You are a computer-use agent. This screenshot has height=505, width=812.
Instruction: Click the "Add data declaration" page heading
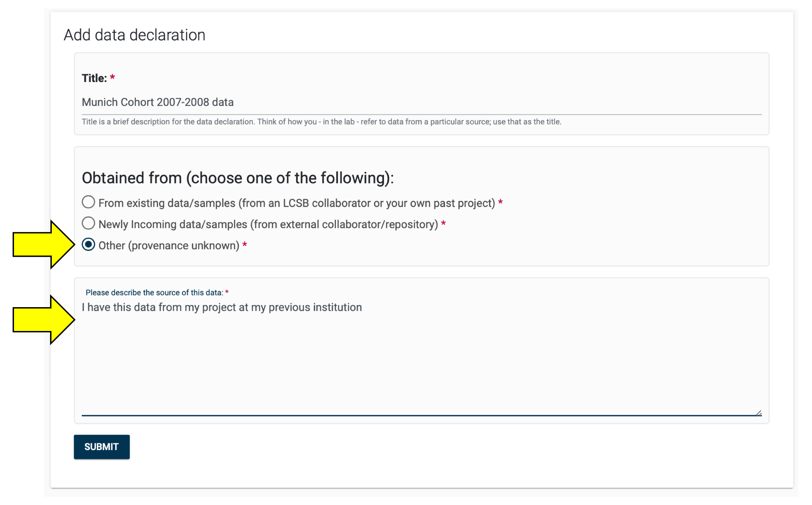coord(134,35)
